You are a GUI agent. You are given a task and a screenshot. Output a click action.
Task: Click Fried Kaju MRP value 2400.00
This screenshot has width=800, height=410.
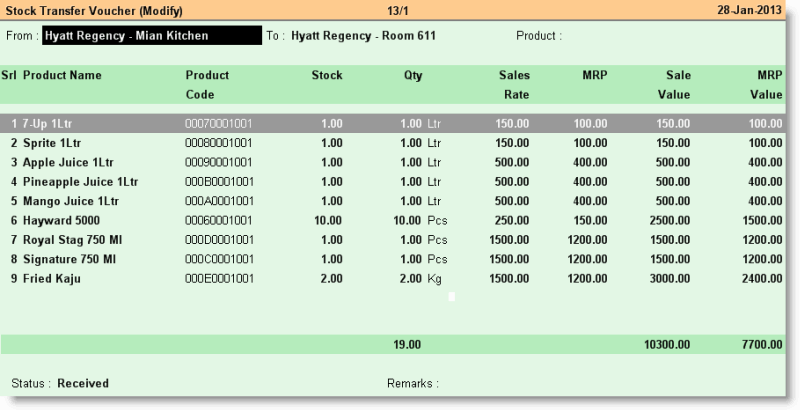click(762, 278)
